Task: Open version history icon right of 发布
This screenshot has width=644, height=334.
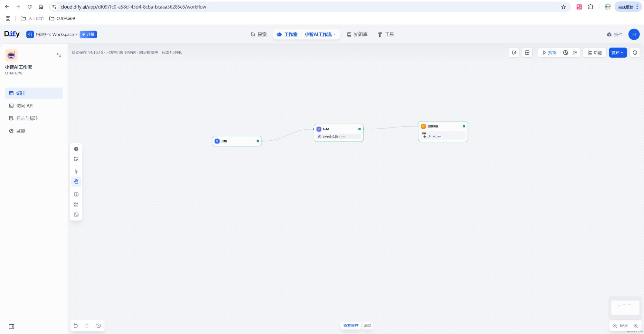Action: pos(635,53)
